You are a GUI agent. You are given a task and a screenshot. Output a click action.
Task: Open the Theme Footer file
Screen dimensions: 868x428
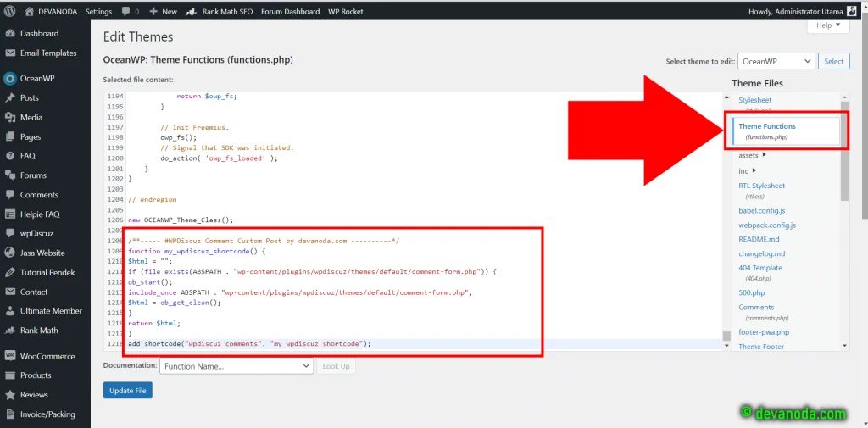click(761, 347)
